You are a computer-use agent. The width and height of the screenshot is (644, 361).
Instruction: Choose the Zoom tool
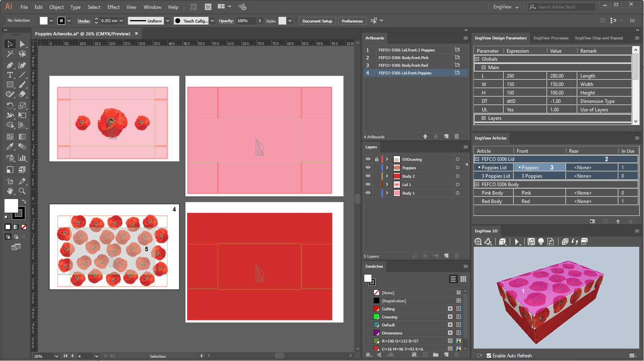pyautogui.click(x=22, y=191)
